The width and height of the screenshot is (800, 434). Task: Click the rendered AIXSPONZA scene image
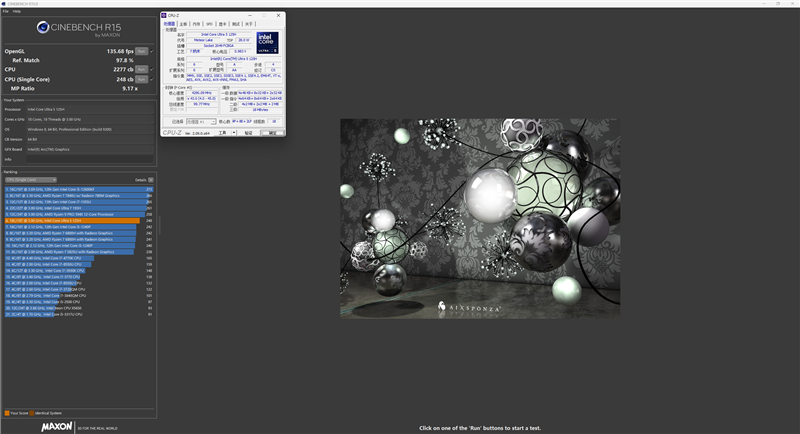[480, 219]
